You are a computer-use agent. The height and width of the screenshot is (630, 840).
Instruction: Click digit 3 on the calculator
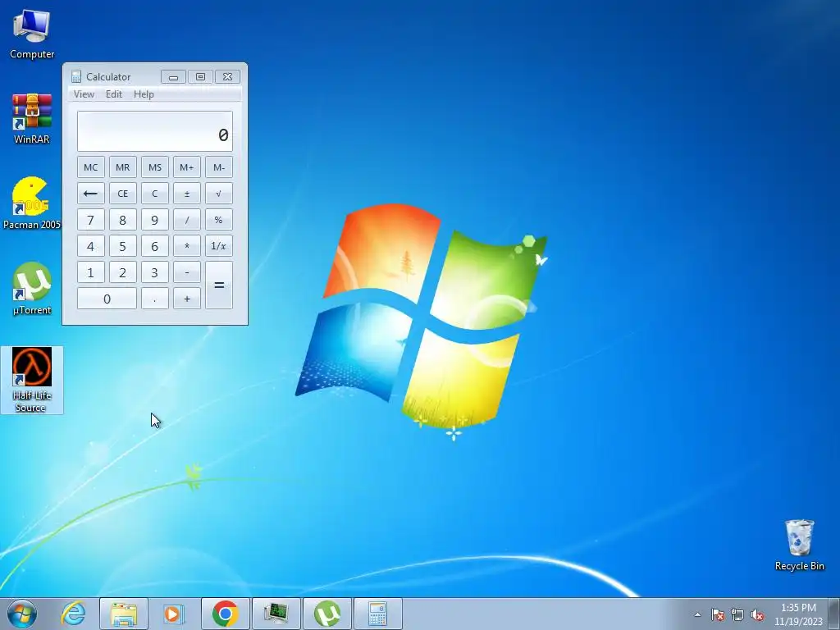click(155, 272)
